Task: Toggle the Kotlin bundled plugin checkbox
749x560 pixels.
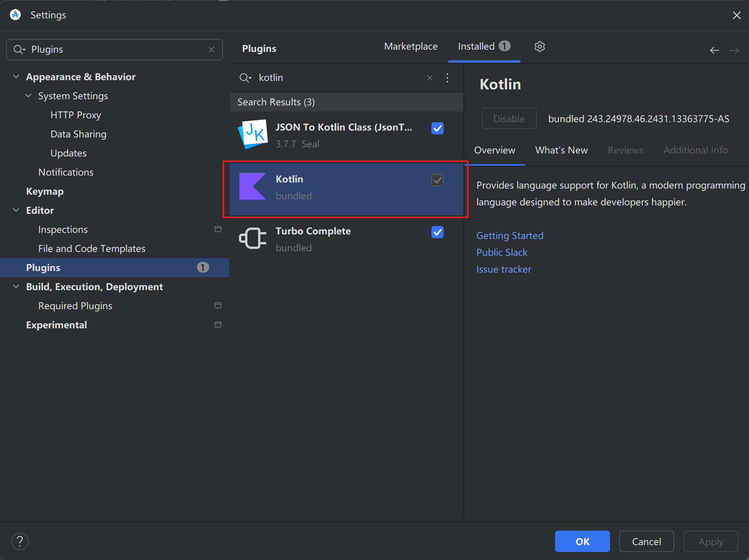Action: click(437, 180)
